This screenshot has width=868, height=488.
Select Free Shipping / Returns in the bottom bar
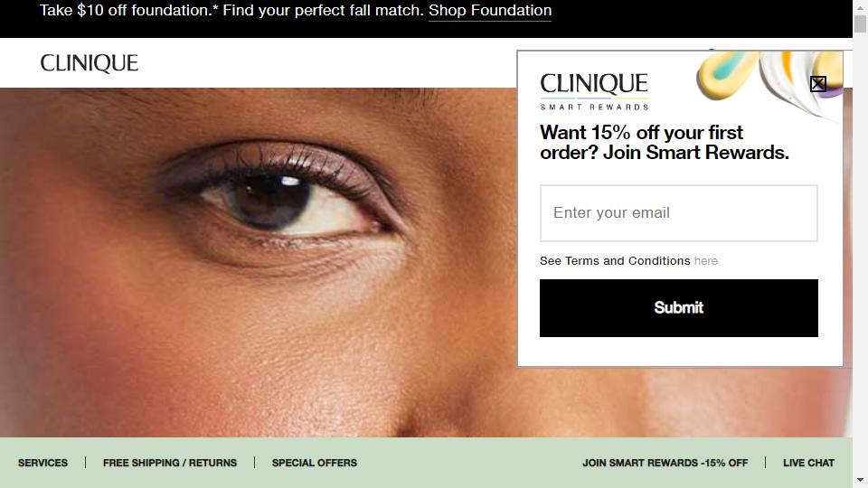(x=170, y=463)
